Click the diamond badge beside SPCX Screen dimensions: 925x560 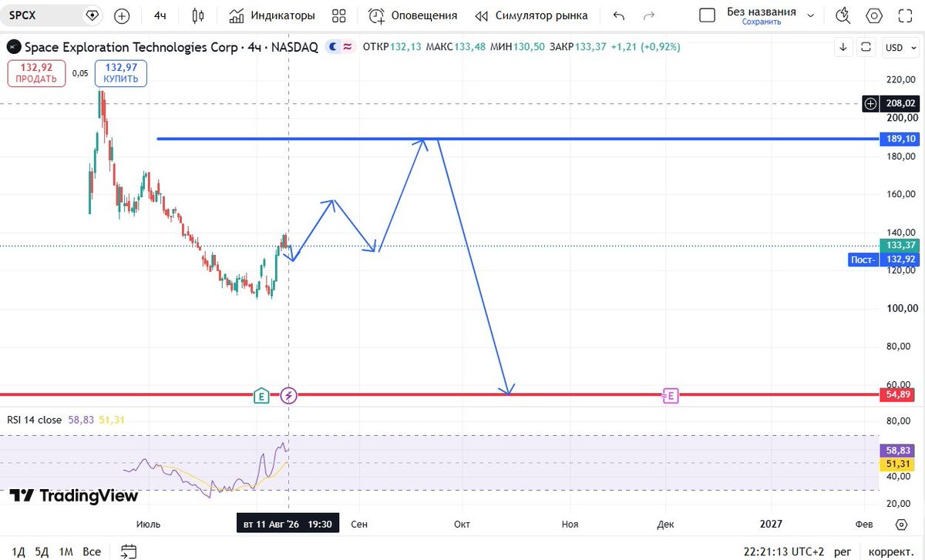[x=92, y=15]
